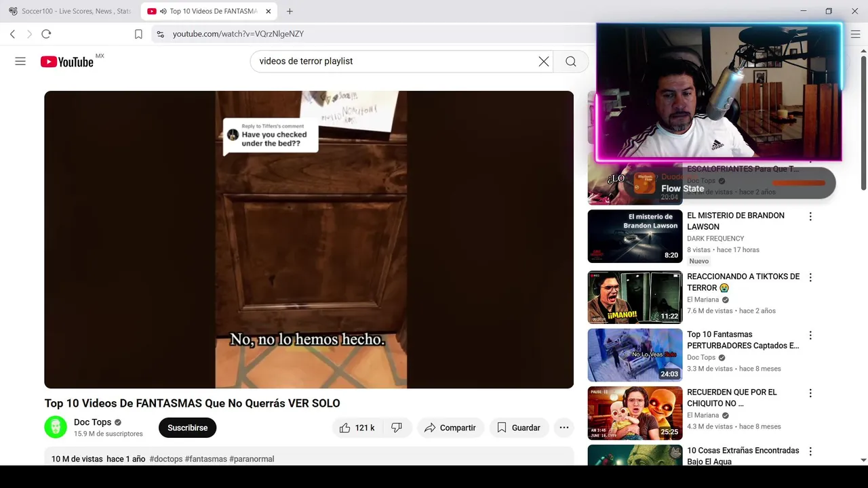Open options for 10 Cosas Extrañas Encontradas
868x488 pixels.
coord(810,451)
